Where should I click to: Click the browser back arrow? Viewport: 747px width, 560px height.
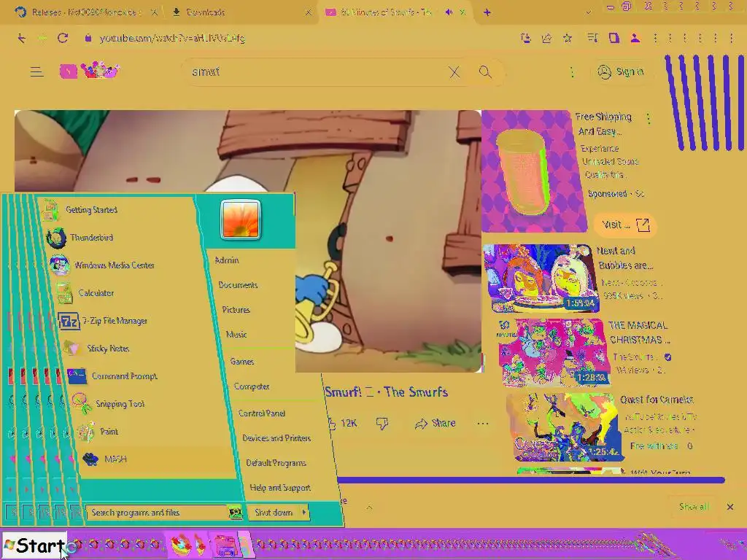[21, 39]
